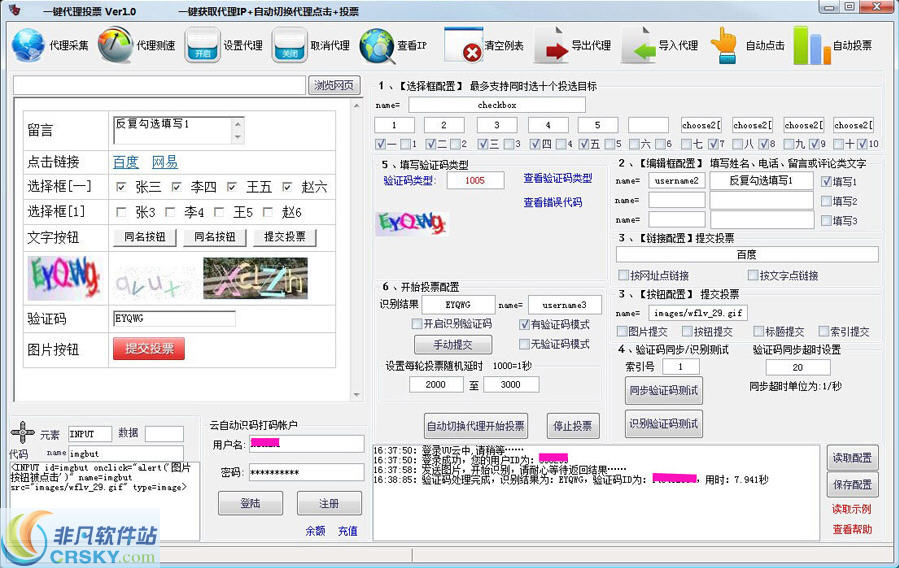Toggle the 一 selection checkbox

click(381, 144)
